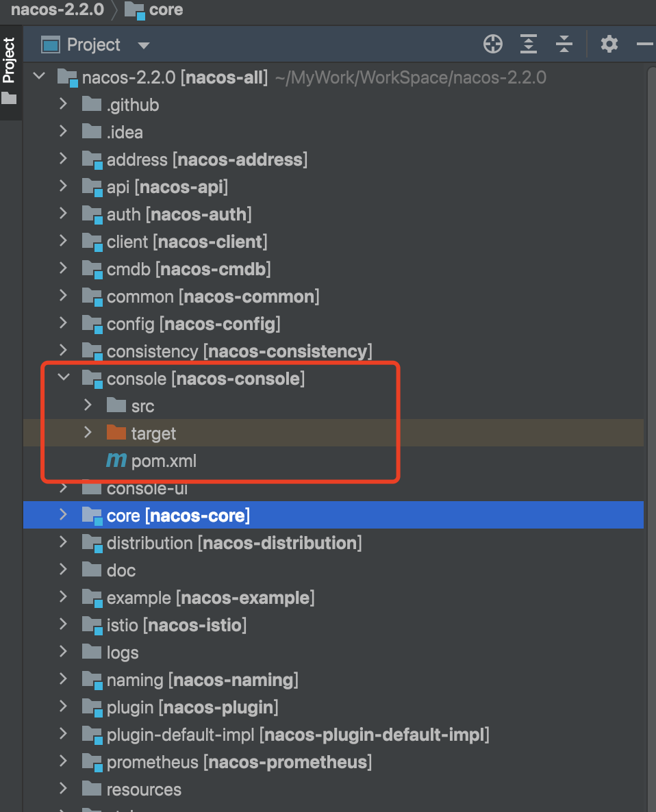Hide the Project tool window with minus icon

[644, 45]
